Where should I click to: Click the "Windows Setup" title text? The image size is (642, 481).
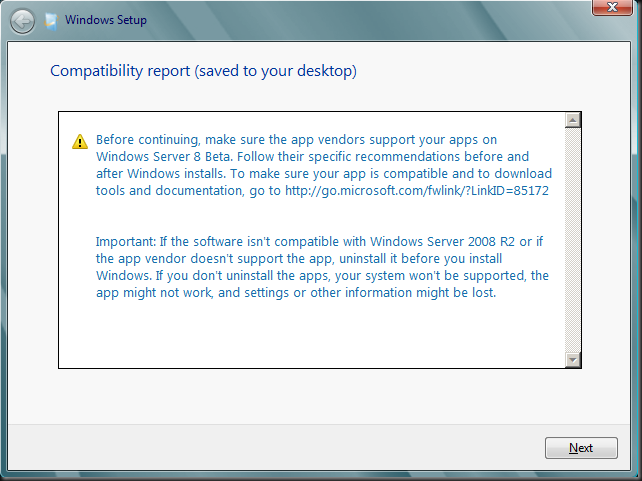click(x=106, y=20)
